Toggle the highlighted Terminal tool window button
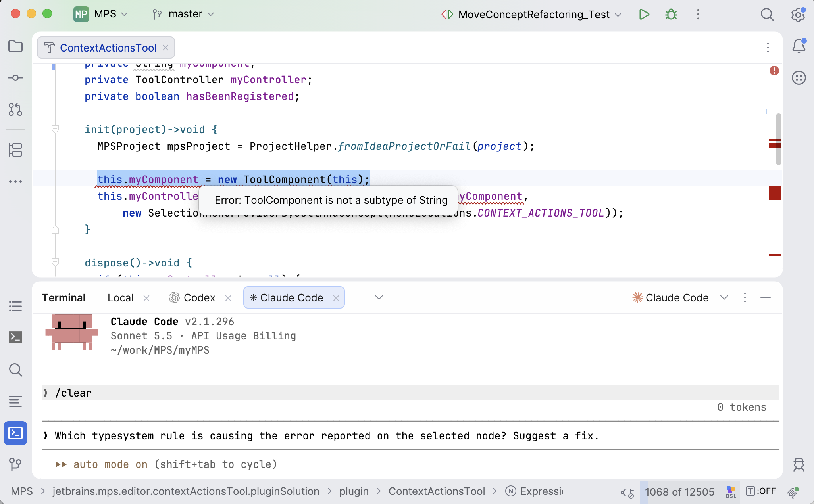 click(15, 433)
